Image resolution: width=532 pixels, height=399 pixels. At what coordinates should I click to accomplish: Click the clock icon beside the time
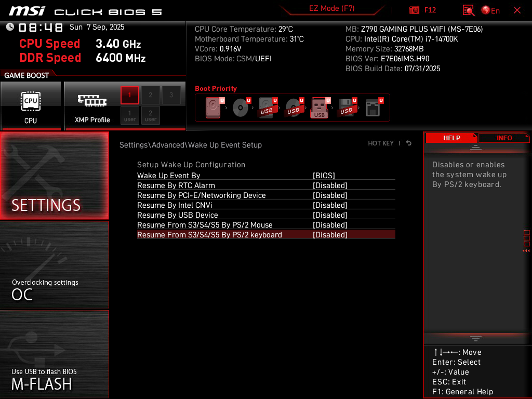click(10, 27)
